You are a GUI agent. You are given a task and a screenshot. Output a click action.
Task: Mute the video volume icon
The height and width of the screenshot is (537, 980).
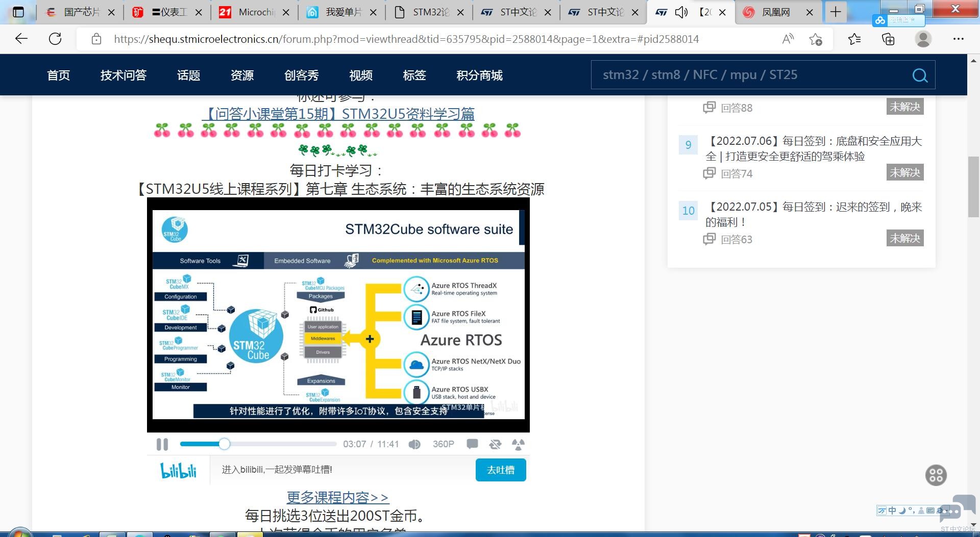pyautogui.click(x=414, y=444)
